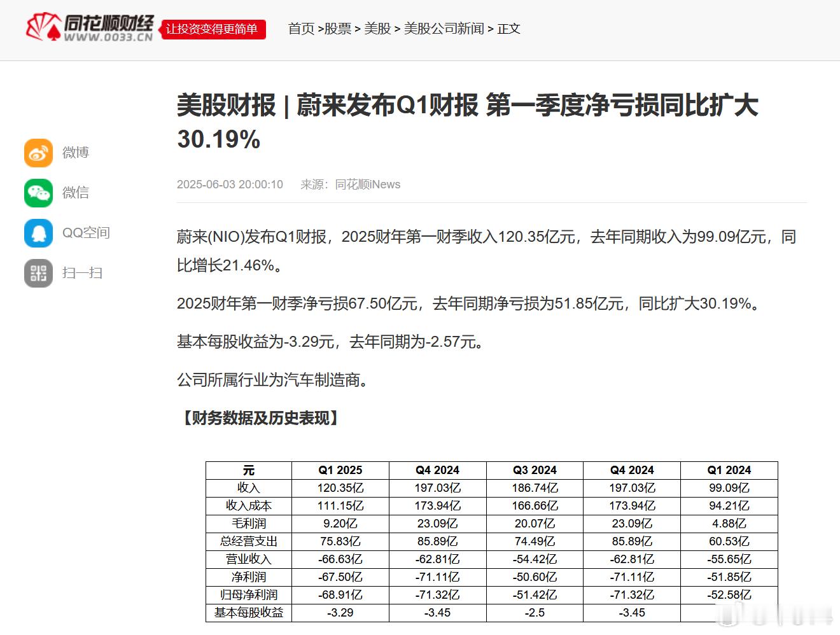
Task: Click the 微信 share label
Action: 76,193
